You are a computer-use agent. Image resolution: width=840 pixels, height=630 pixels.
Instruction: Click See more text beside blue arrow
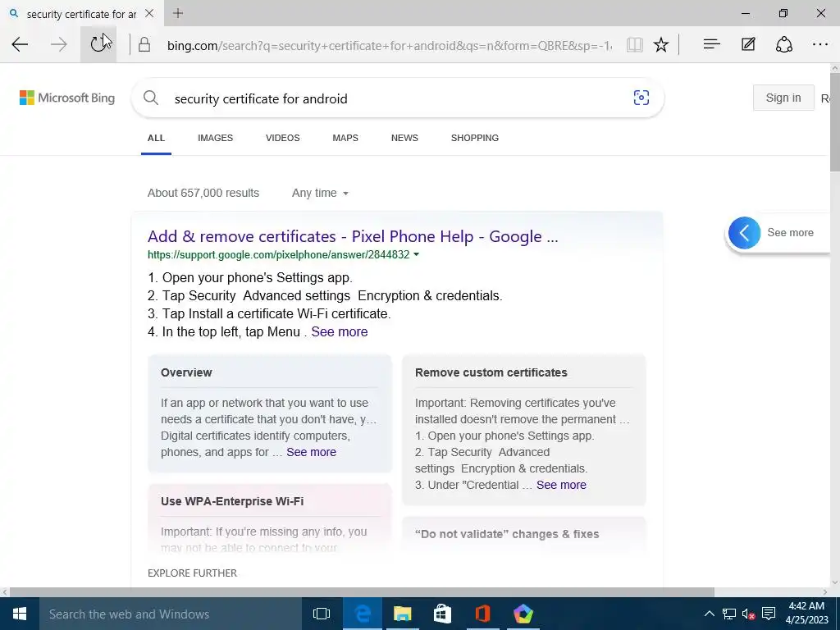[x=790, y=232]
